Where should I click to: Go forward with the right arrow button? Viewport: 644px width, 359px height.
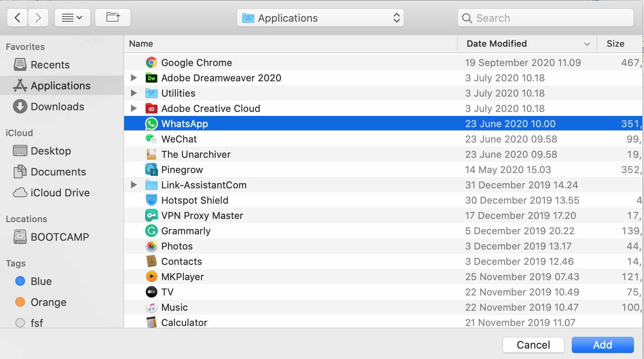(x=38, y=18)
